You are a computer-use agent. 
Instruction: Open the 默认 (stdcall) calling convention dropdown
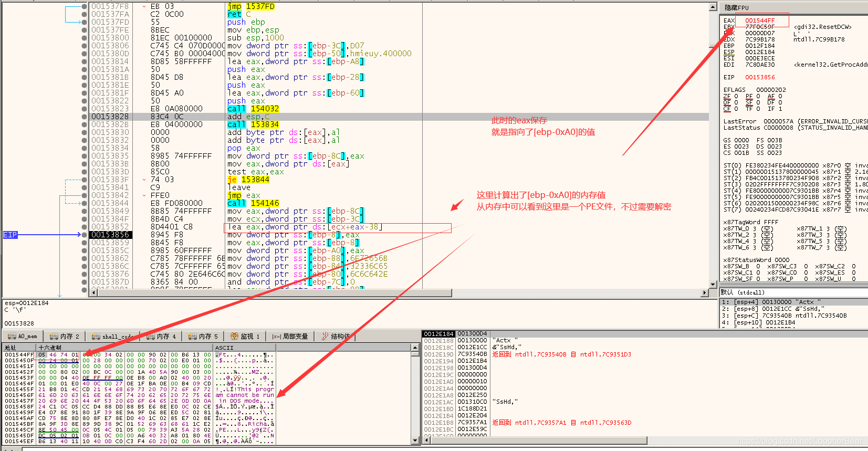[x=793, y=292]
